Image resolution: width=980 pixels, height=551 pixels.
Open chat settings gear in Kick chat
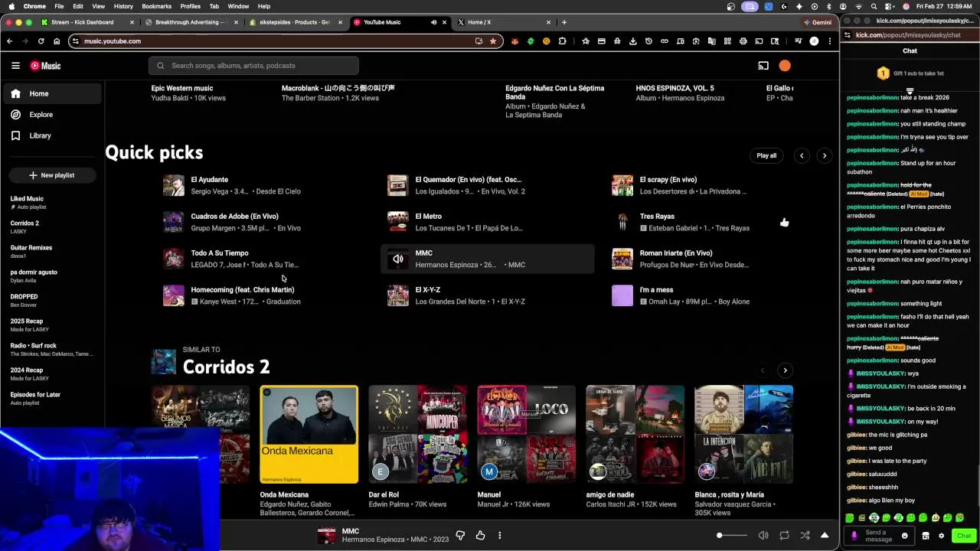tap(942, 536)
